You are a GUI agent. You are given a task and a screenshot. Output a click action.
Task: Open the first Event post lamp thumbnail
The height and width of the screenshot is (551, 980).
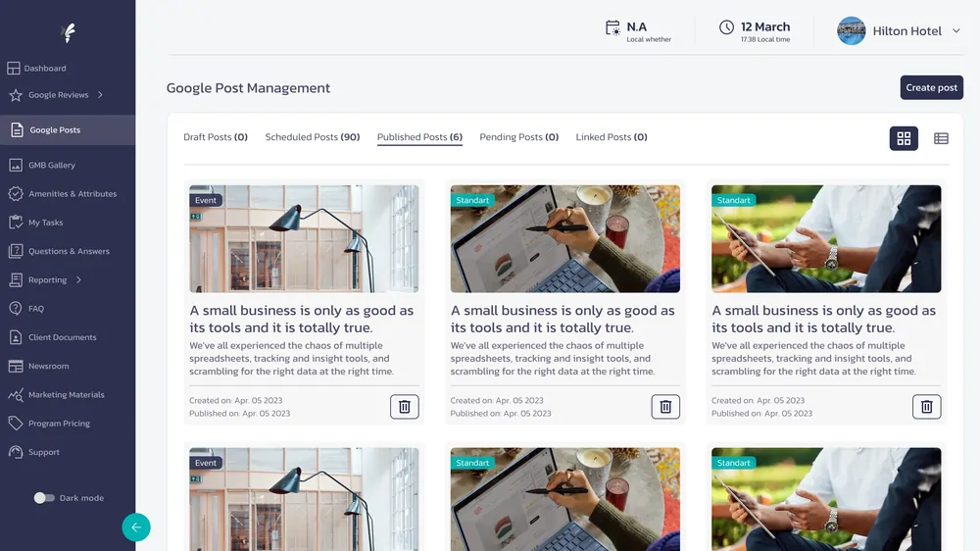click(x=304, y=239)
